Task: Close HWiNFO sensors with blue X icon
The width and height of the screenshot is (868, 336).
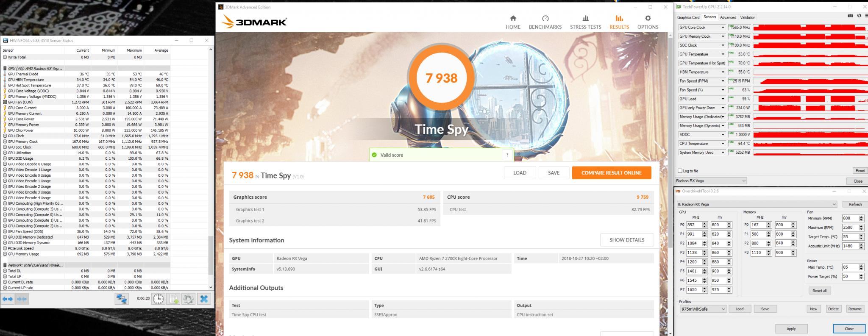Action: pyautogui.click(x=204, y=299)
